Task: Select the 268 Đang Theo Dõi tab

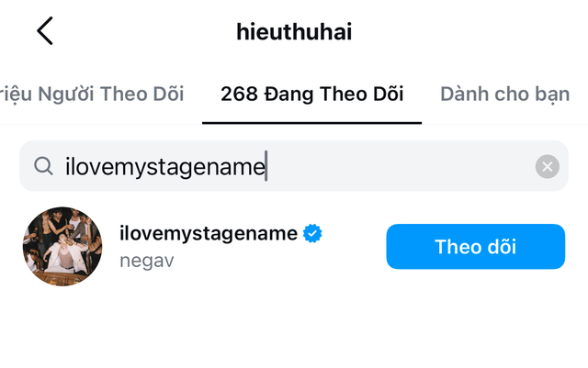Action: tap(311, 94)
